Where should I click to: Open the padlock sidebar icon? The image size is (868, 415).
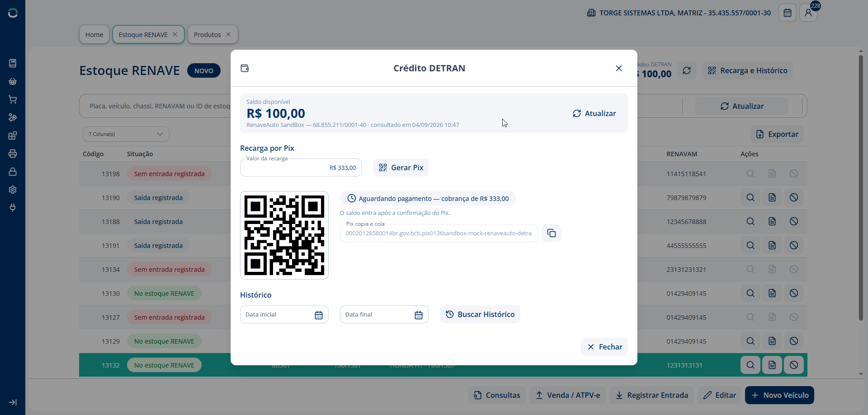[13, 172]
